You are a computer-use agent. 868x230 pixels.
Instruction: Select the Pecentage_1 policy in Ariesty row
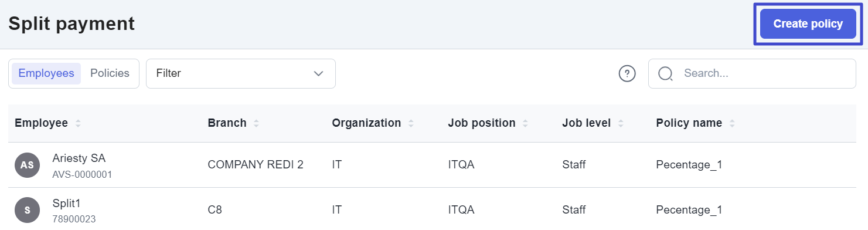[x=689, y=165]
